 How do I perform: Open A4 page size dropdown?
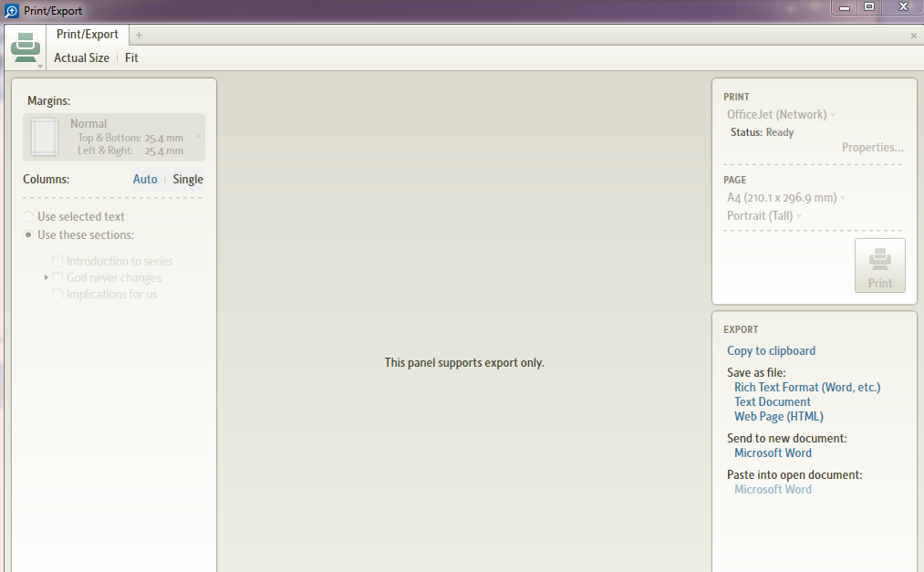tap(786, 197)
